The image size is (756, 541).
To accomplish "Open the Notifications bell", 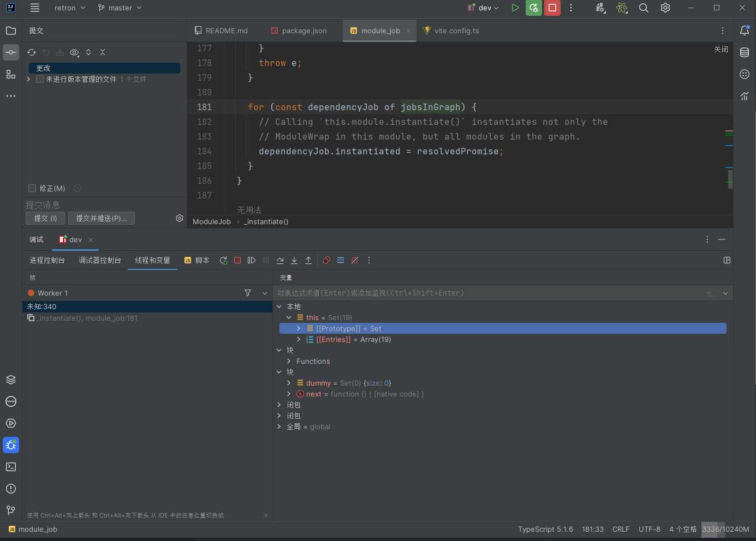I will [745, 31].
